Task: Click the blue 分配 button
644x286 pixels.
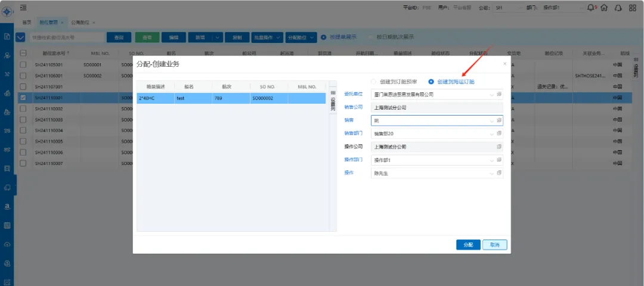Action: point(467,245)
